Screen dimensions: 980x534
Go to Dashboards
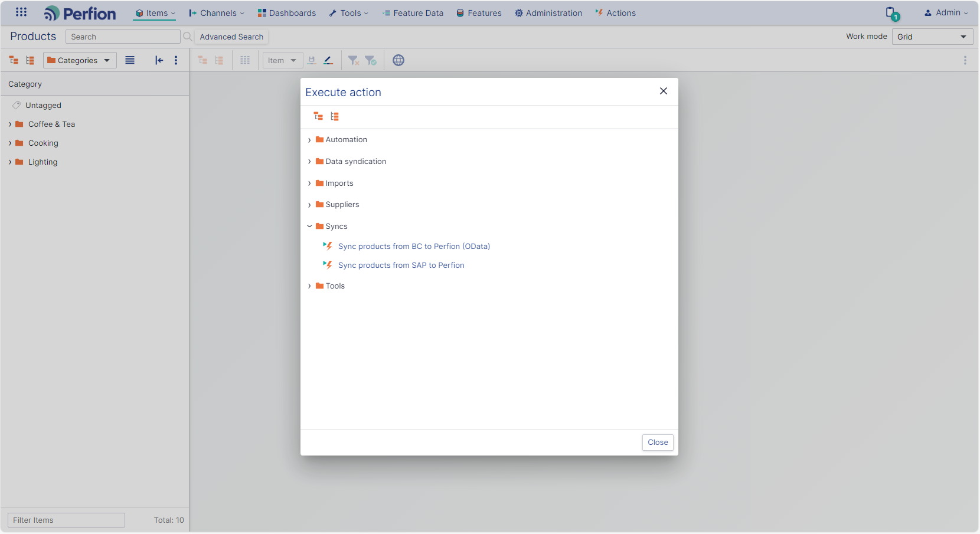[286, 13]
